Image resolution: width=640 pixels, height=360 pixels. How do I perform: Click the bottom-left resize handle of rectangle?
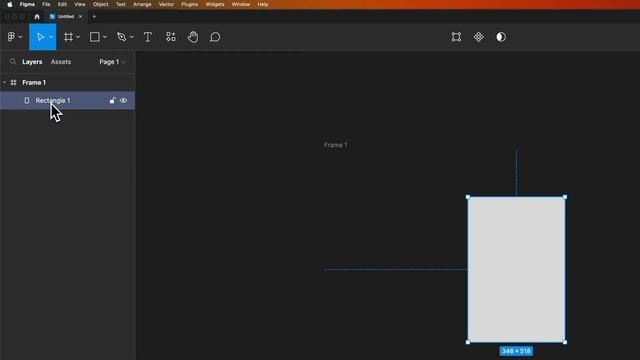coord(468,342)
